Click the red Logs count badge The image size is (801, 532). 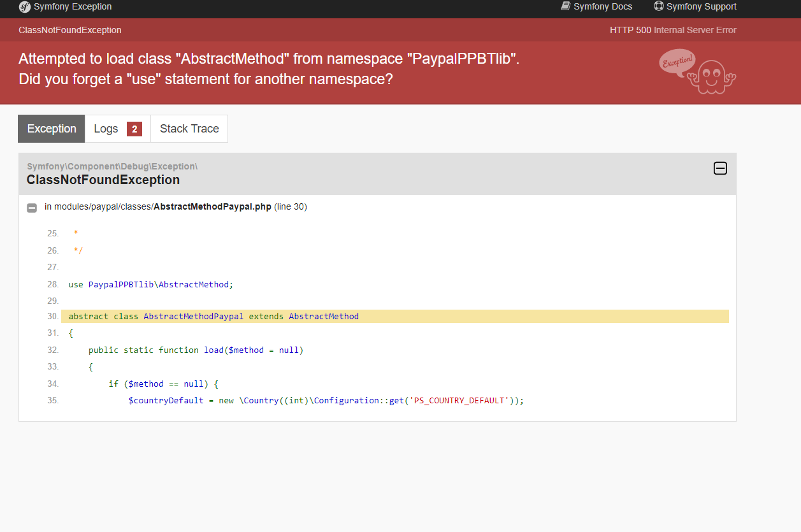click(x=134, y=129)
